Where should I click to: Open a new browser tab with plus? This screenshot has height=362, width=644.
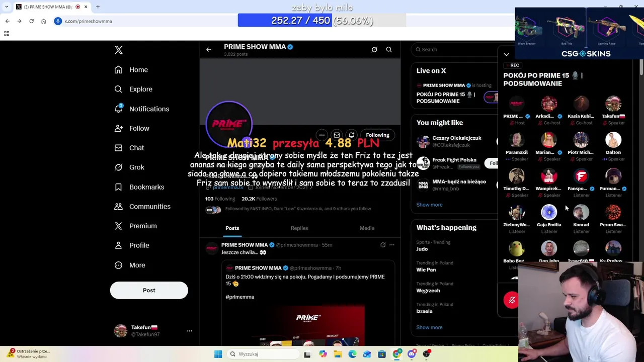click(x=98, y=7)
